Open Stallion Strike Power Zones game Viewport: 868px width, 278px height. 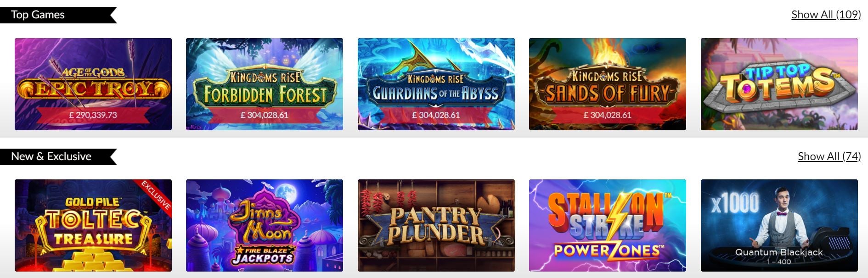(x=608, y=225)
